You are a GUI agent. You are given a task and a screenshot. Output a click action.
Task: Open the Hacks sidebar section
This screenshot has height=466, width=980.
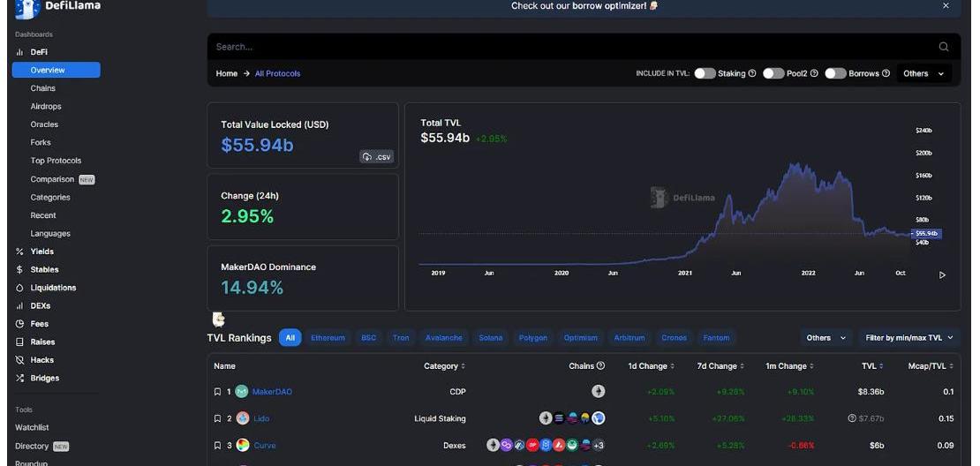[x=41, y=360]
